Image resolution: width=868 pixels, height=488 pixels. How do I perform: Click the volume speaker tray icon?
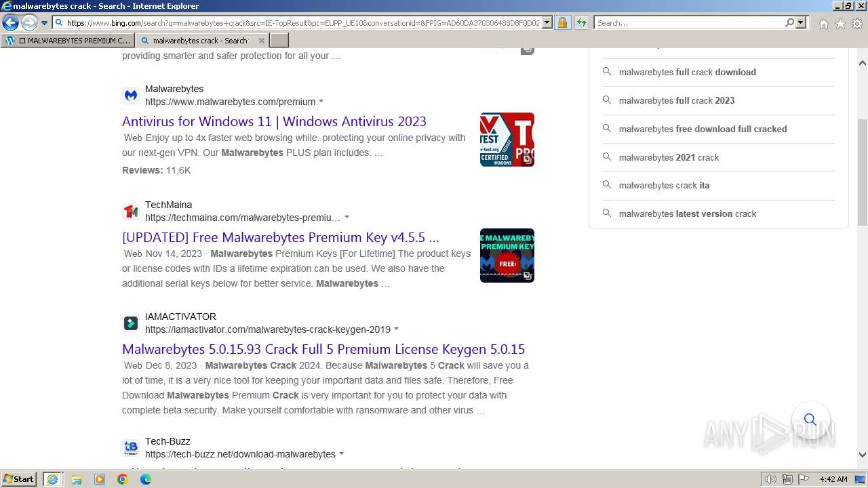(771, 479)
